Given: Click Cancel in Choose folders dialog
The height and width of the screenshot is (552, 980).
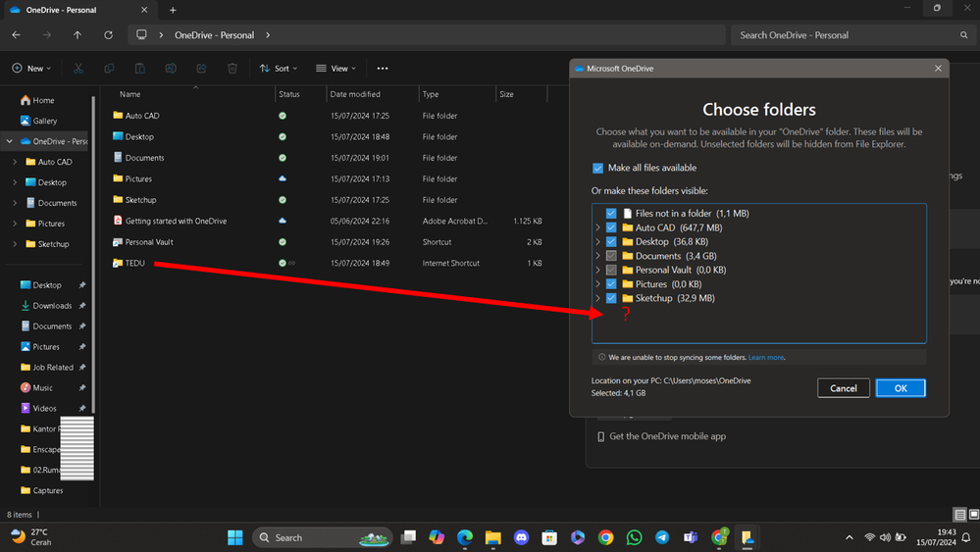Looking at the screenshot, I should coord(843,388).
